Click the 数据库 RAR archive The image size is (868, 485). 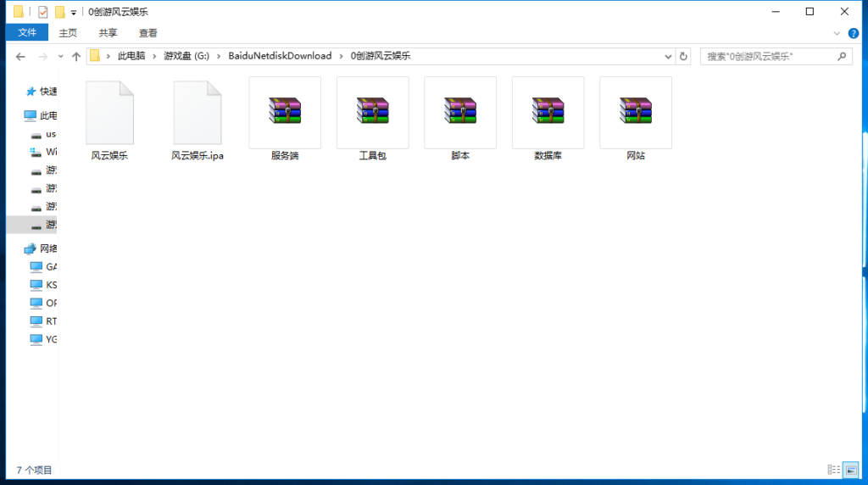pyautogui.click(x=548, y=112)
